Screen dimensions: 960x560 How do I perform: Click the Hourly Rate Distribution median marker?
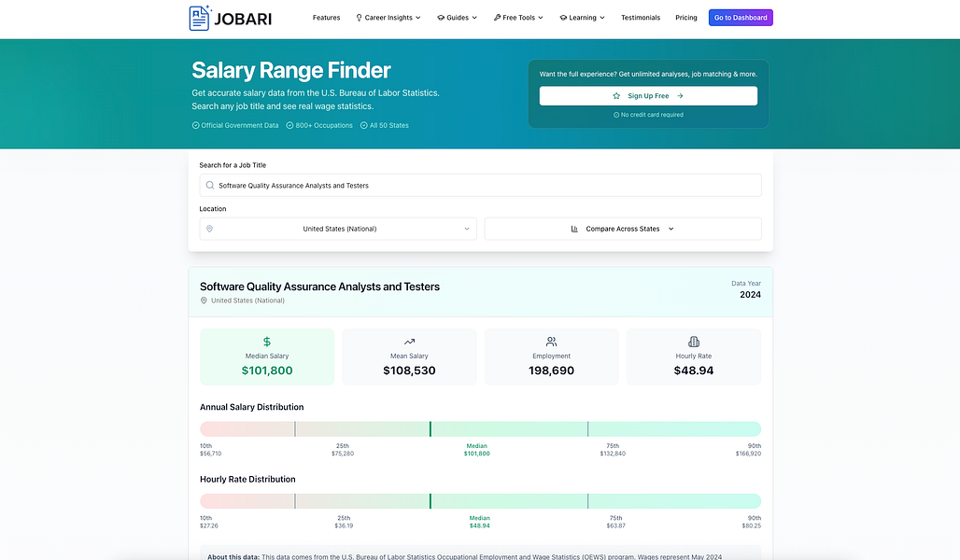point(431,501)
